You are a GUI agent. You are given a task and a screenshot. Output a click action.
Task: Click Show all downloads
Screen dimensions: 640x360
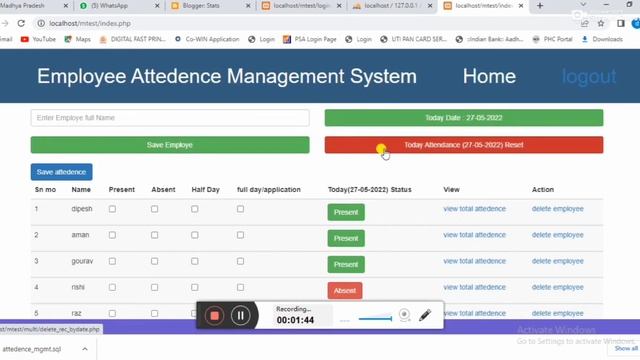(x=626, y=349)
